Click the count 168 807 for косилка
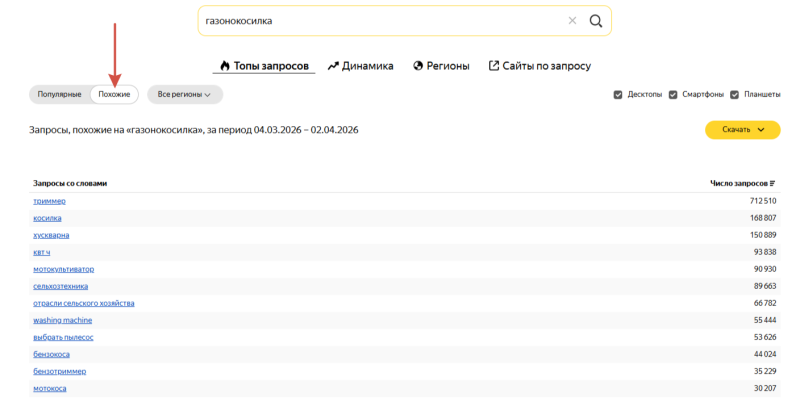800x398 pixels. coord(763,218)
